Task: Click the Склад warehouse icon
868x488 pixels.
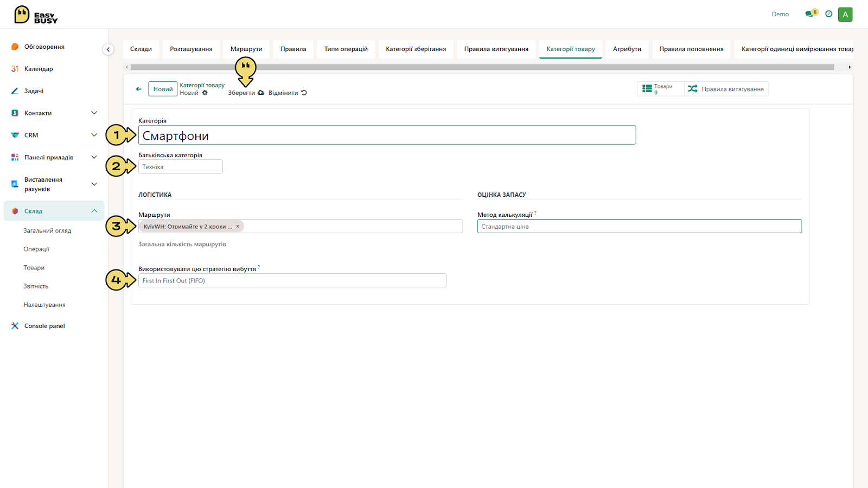Action: [15, 211]
